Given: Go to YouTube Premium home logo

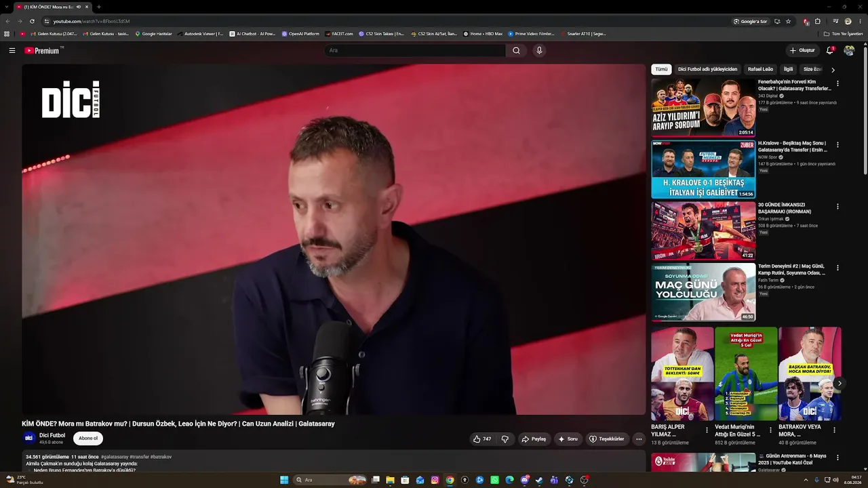Looking at the screenshot, I should tap(42, 50).
